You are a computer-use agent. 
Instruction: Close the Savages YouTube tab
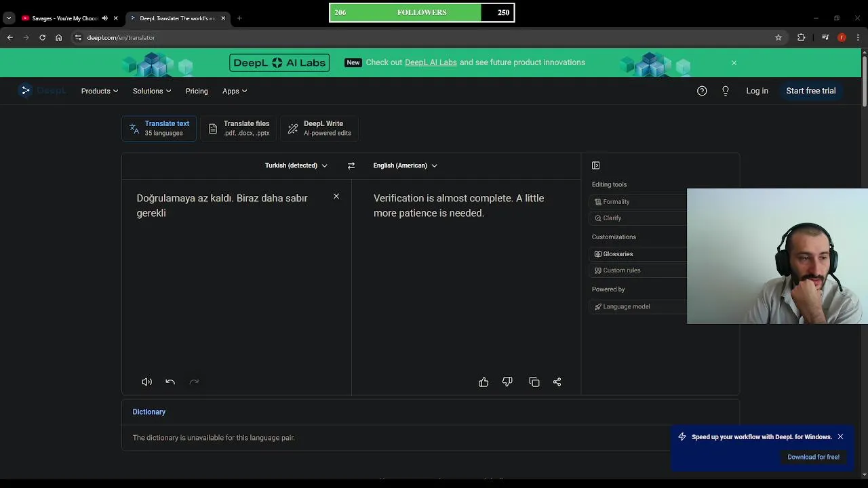115,18
